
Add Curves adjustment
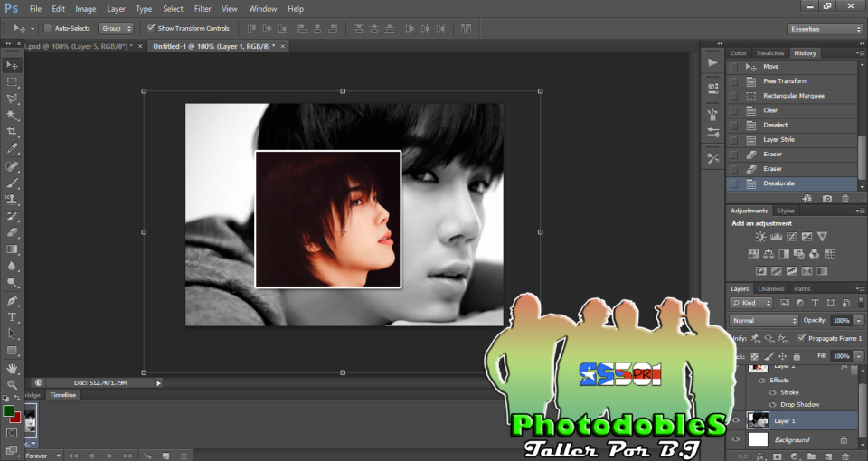(792, 237)
